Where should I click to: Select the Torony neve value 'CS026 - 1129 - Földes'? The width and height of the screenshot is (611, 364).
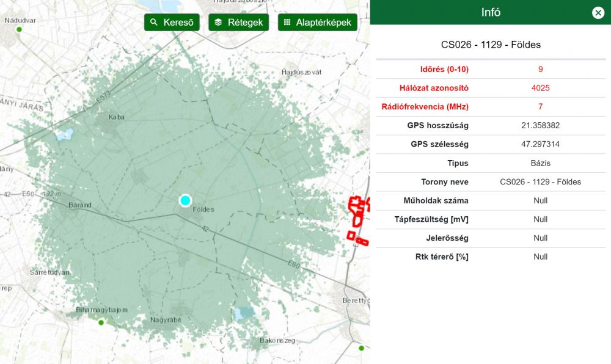[541, 182]
